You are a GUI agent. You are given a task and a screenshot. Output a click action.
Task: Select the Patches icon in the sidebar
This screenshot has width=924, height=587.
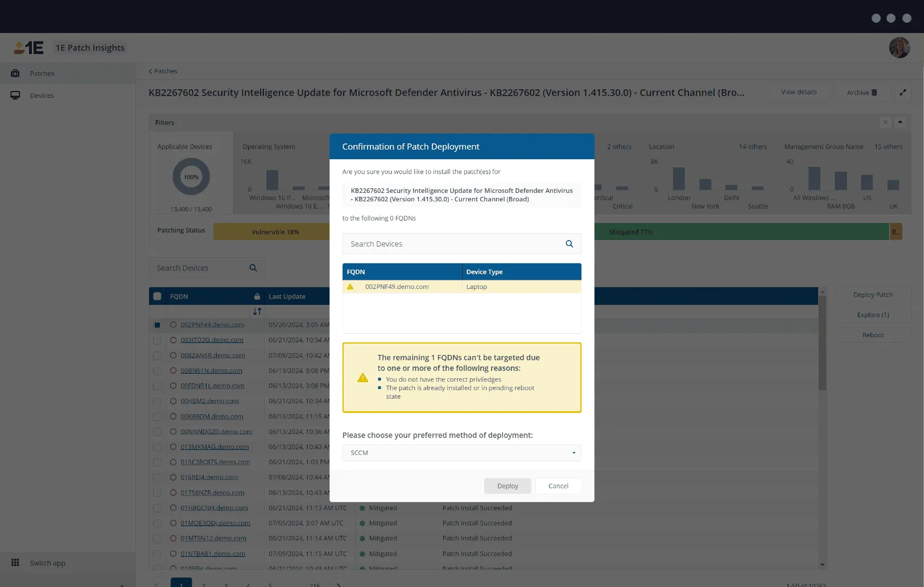[14, 73]
